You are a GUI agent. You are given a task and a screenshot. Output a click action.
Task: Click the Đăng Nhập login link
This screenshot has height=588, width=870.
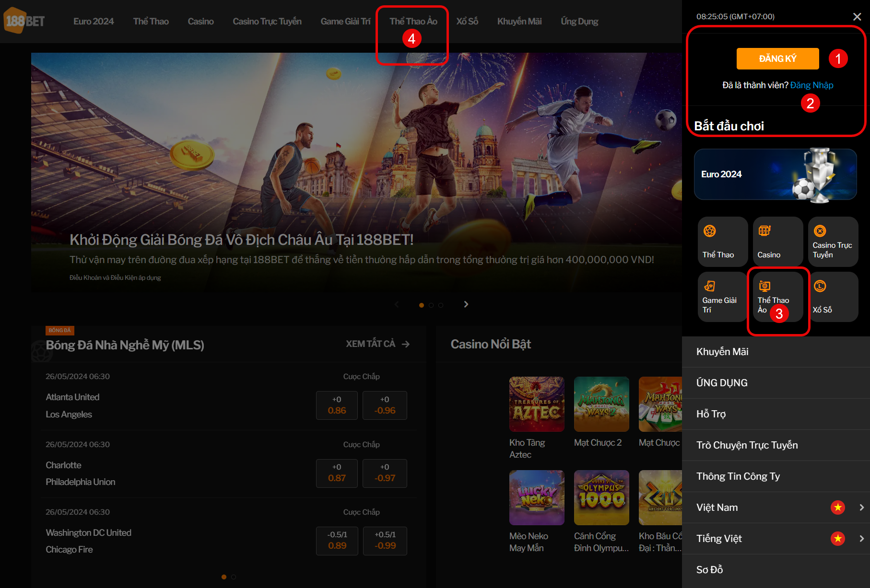(x=812, y=85)
